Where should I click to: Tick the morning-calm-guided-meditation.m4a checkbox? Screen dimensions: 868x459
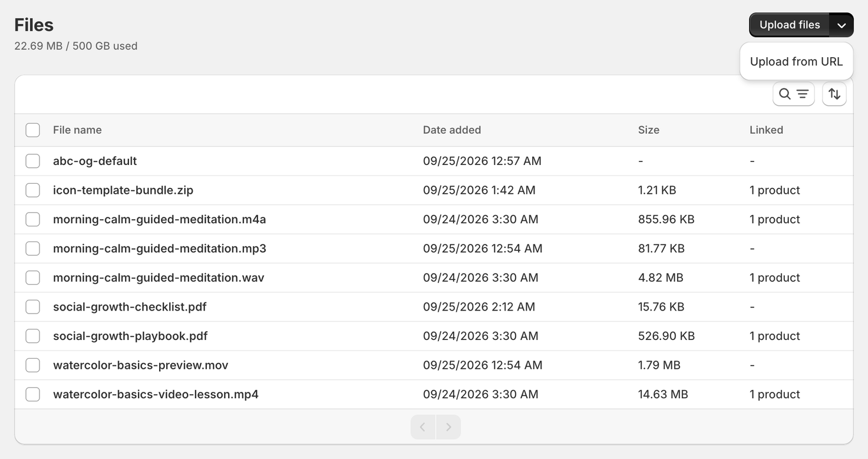(33, 219)
